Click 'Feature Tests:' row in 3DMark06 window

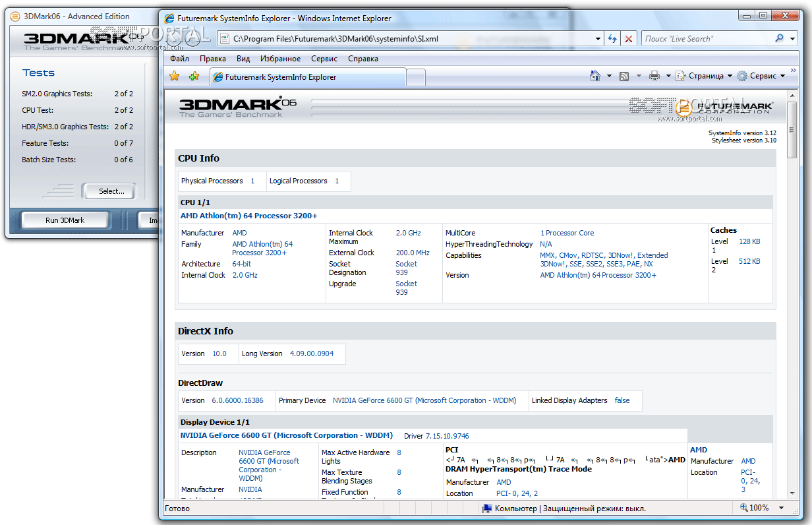78,143
